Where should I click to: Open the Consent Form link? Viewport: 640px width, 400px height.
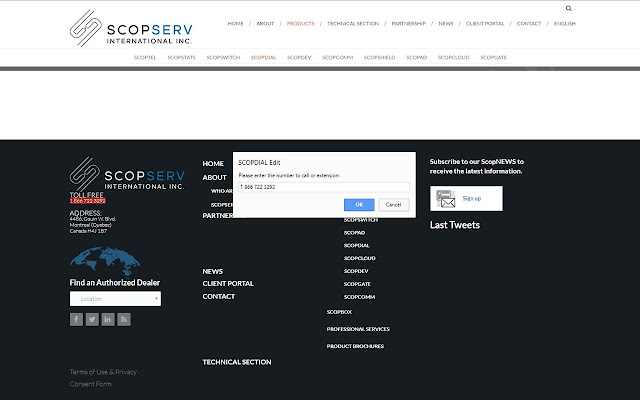pos(90,384)
